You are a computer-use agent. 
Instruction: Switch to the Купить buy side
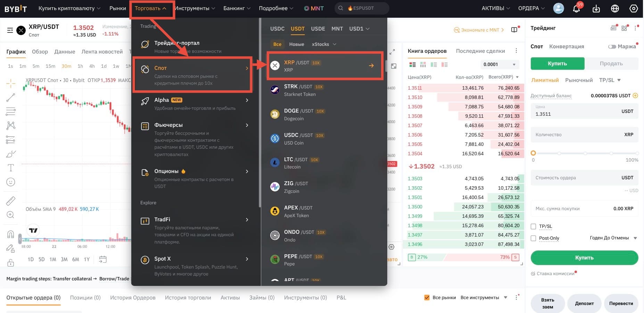click(x=558, y=64)
